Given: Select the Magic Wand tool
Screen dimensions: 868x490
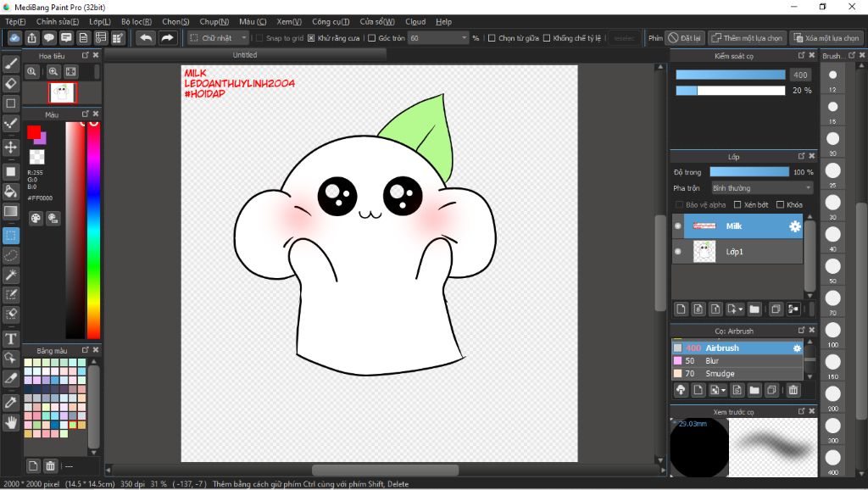Looking at the screenshot, I should [10, 276].
